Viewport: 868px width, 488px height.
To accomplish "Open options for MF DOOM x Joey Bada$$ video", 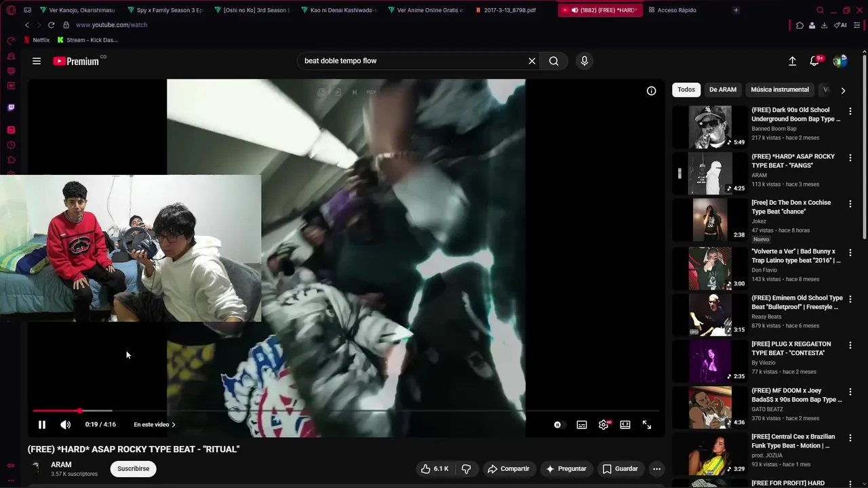I will pos(850,392).
